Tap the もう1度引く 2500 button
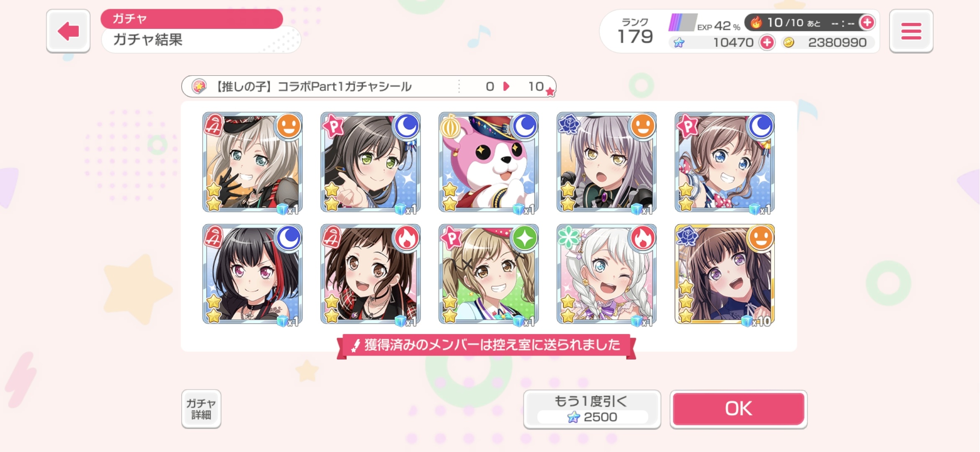980x452 pixels. coord(592,409)
